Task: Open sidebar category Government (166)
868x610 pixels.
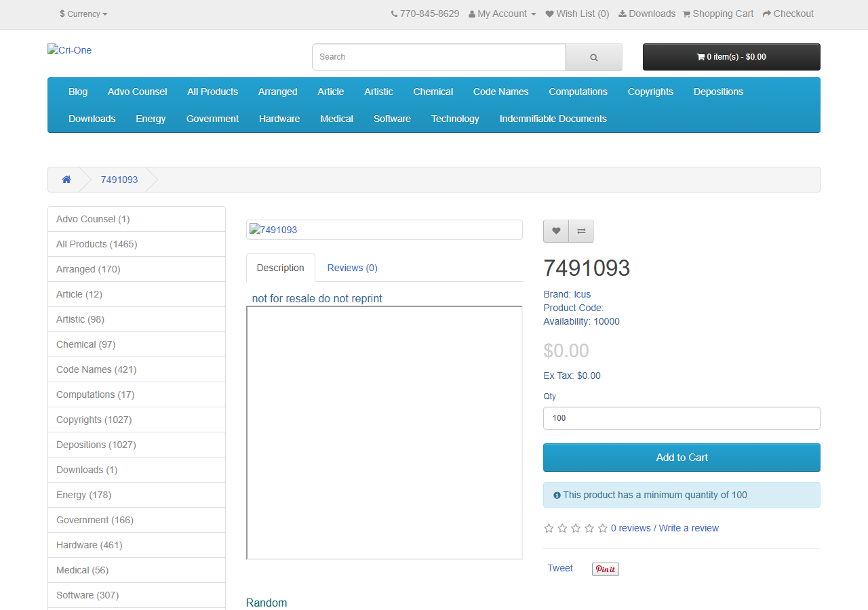Action: (136, 520)
